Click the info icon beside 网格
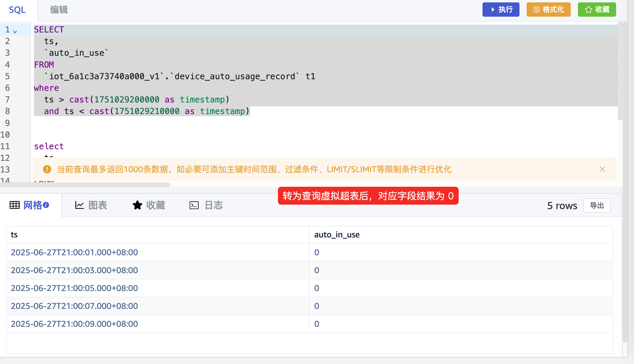Viewport: 634px width, 364px height. coord(46,205)
